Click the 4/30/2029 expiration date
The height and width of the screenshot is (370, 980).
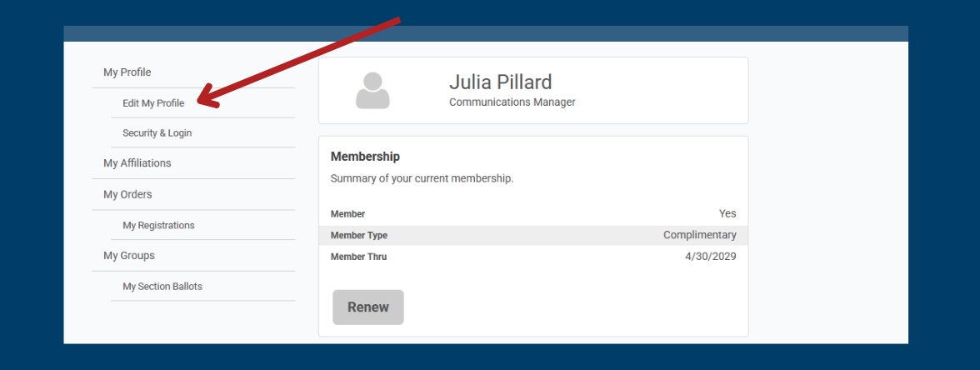tap(710, 257)
